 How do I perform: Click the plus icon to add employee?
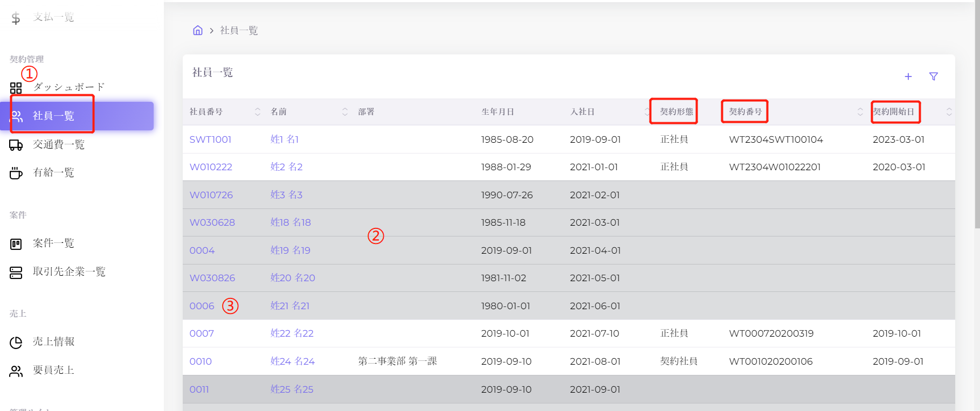[908, 76]
